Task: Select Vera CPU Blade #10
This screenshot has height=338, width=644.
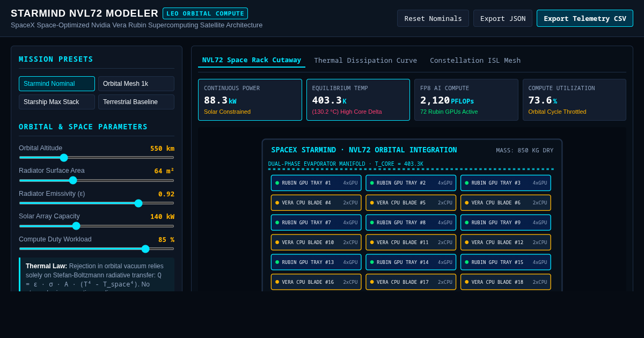Action: coord(316,243)
